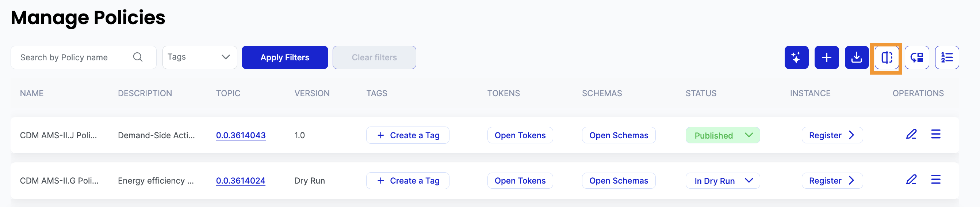This screenshot has width=980, height=207.
Task: Open hamburger menu for CDM AMS-II.G policy
Action: [935, 180]
